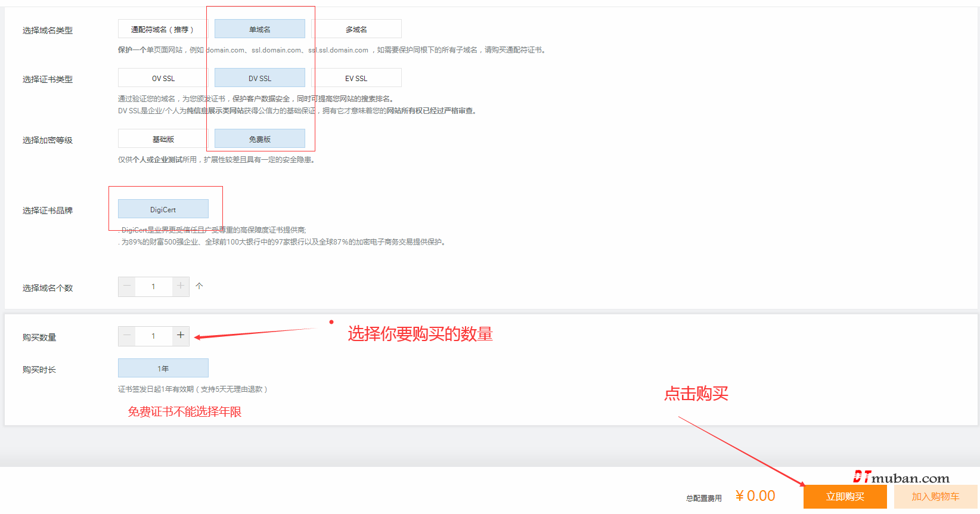This screenshot has height=514, width=980.
Task: Increase domain count with plus icon
Action: 181,286
